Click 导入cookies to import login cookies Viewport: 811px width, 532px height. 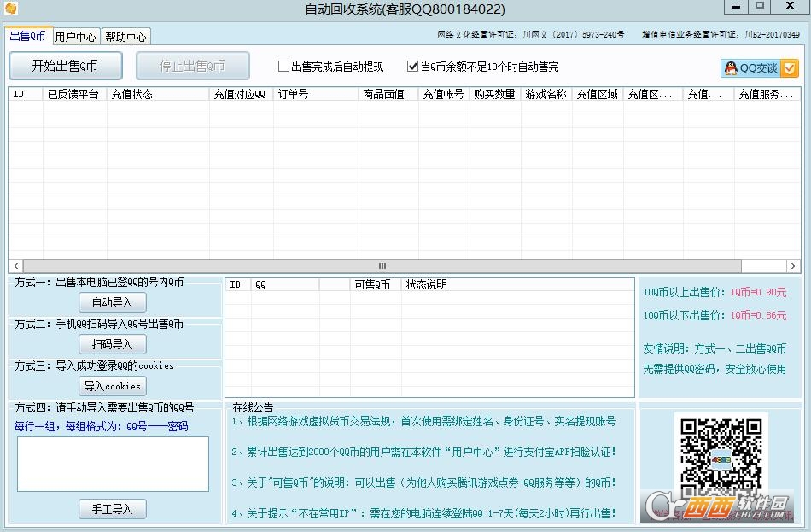[x=112, y=386]
